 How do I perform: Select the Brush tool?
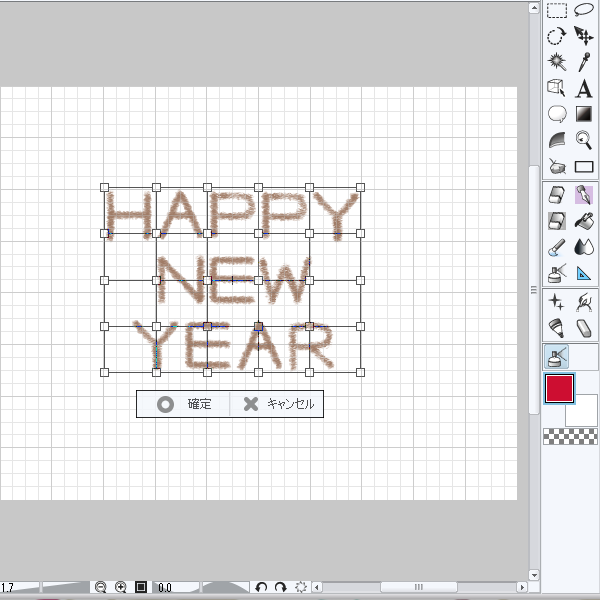(556, 247)
